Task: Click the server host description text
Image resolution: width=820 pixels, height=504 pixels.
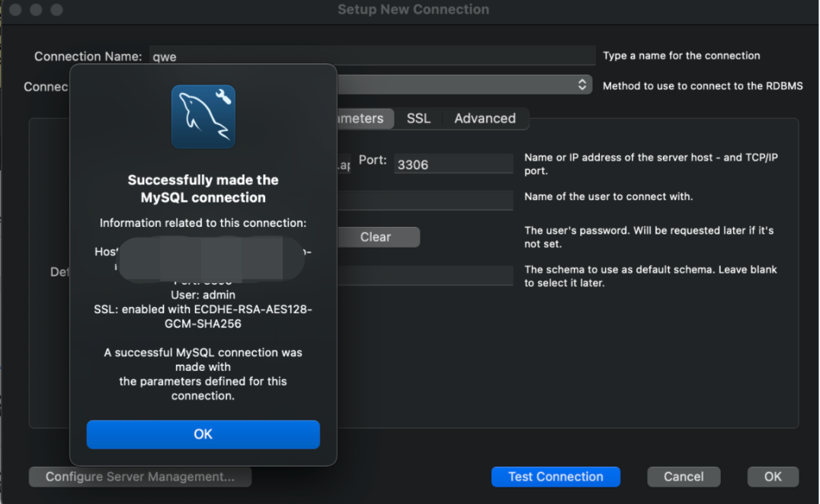Action: coord(651,164)
